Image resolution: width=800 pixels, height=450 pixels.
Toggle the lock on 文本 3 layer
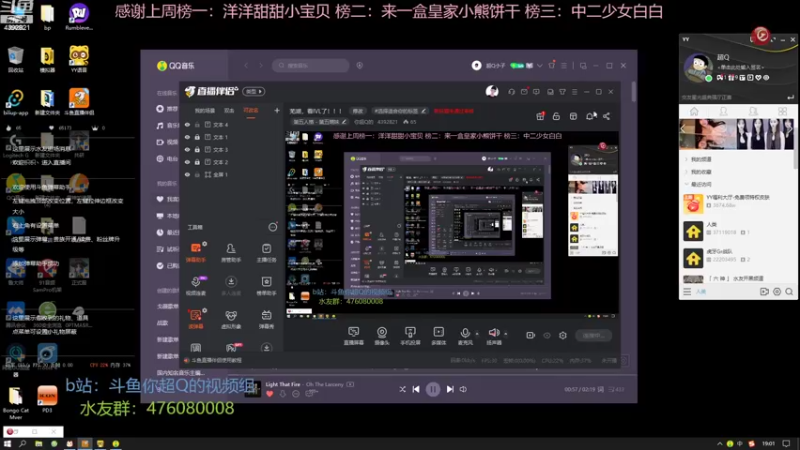[197, 149]
